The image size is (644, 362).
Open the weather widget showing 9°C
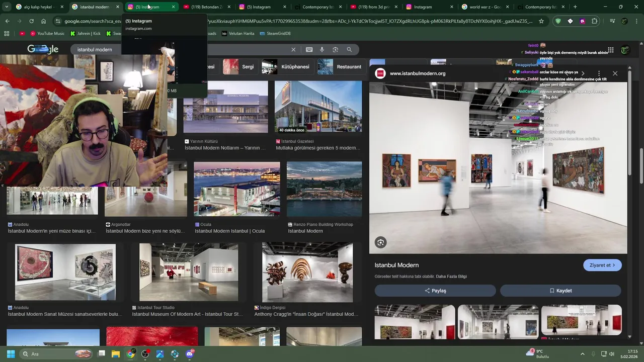coord(537,354)
